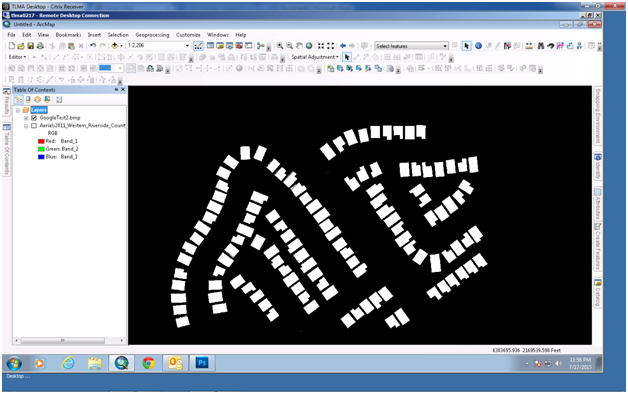Switch to List By Drawing Order

pos(18,99)
